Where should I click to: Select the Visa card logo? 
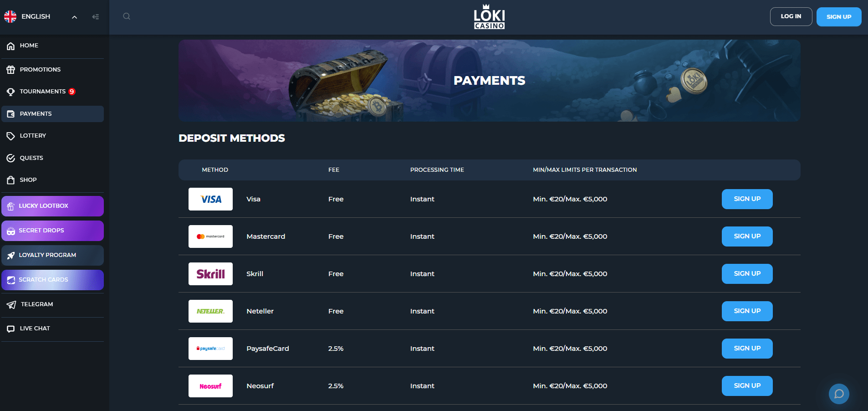coord(210,199)
